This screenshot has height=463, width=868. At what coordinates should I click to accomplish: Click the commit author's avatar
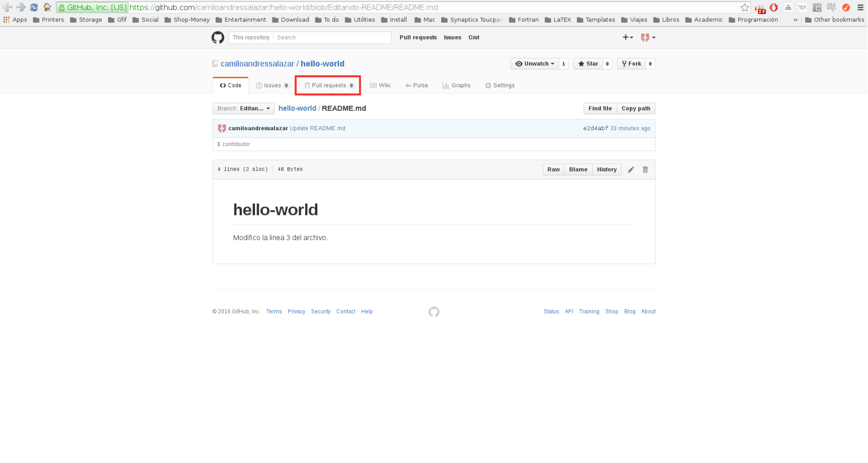222,128
